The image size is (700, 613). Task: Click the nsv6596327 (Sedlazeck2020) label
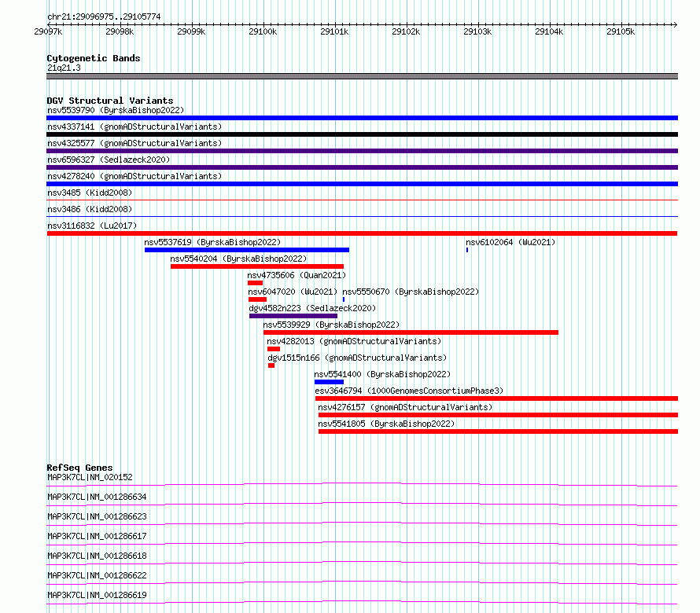coord(109,160)
